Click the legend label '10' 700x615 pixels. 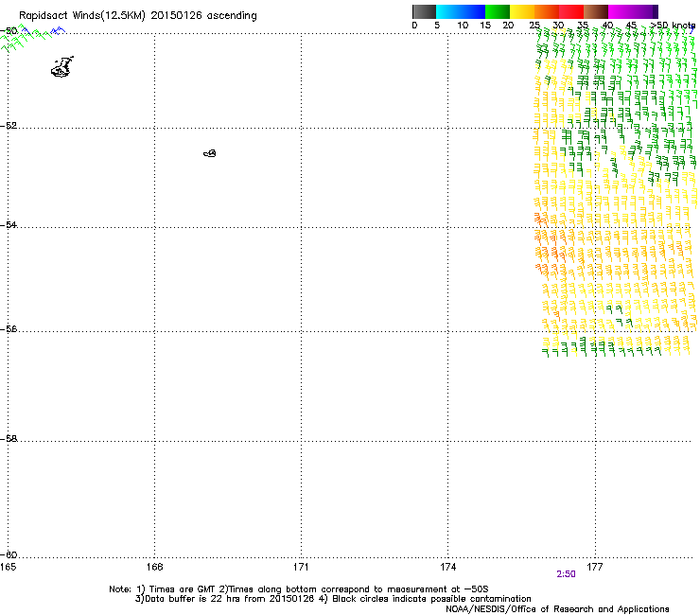(x=463, y=26)
